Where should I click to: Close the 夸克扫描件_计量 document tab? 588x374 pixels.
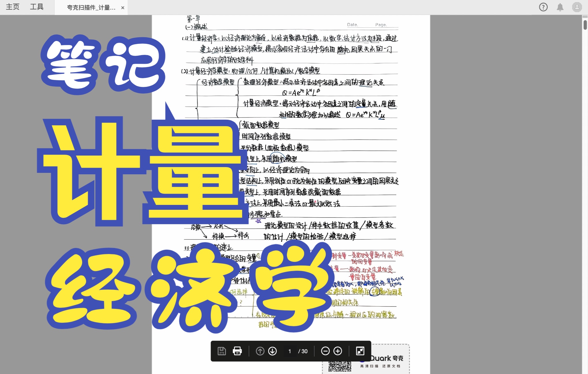(123, 8)
